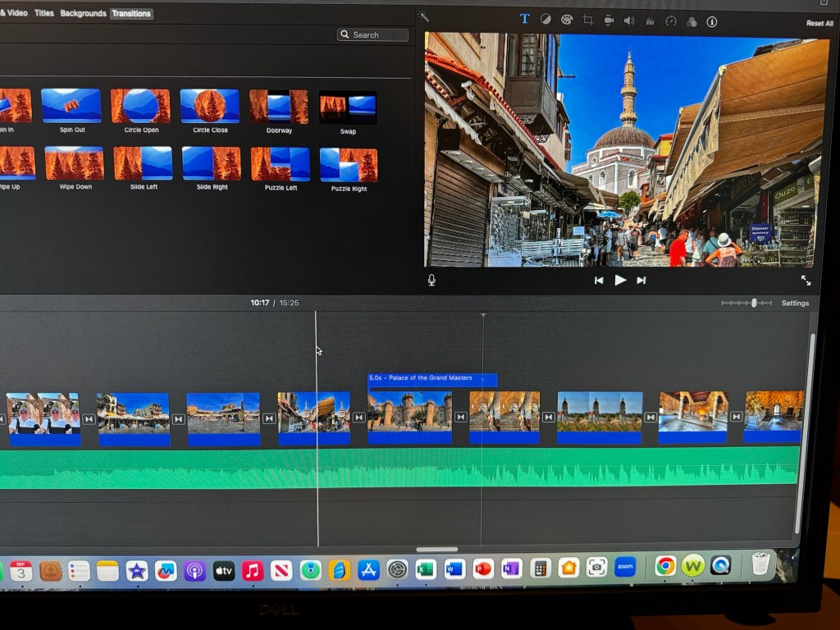Open the Stabilization camera icon
The width and height of the screenshot is (840, 630).
pyautogui.click(x=609, y=21)
